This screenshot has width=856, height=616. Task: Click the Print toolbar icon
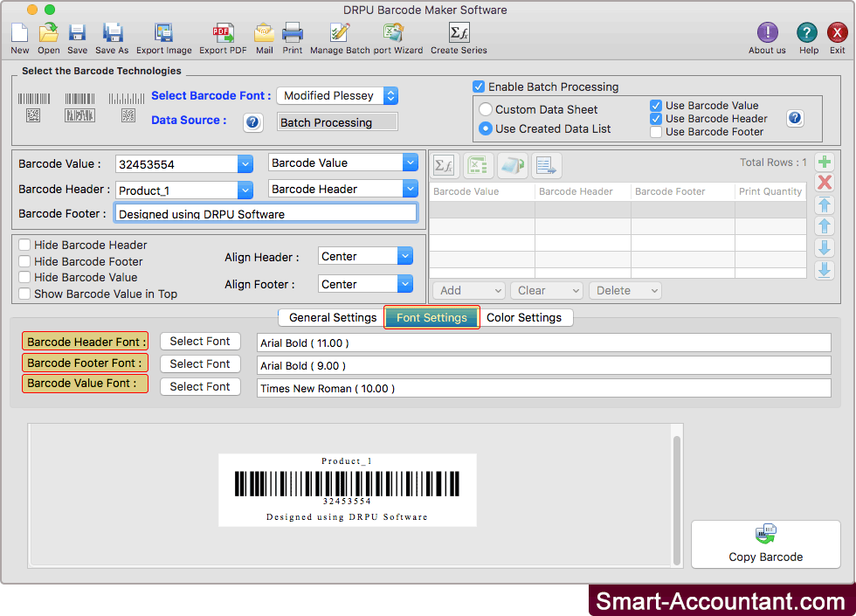[x=293, y=33]
